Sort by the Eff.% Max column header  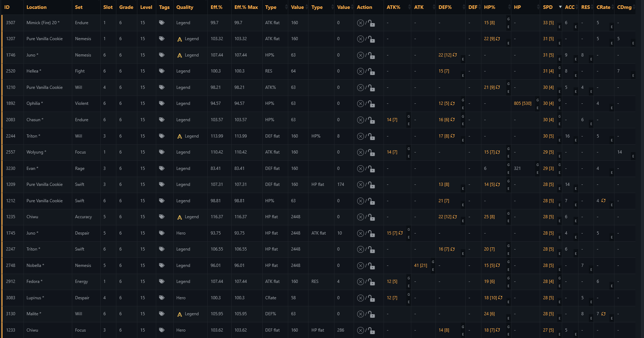pos(246,7)
